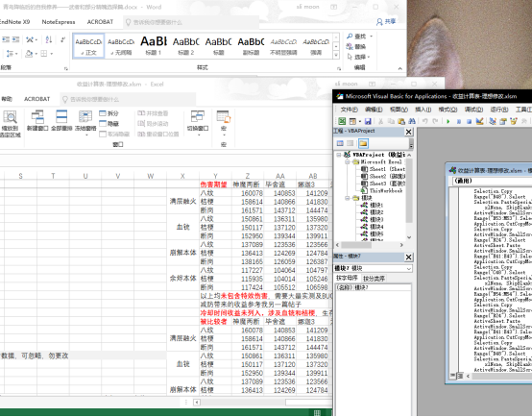Switch to the 按分类序 properties tab
The height and width of the screenshot is (417, 532).
tap(374, 279)
